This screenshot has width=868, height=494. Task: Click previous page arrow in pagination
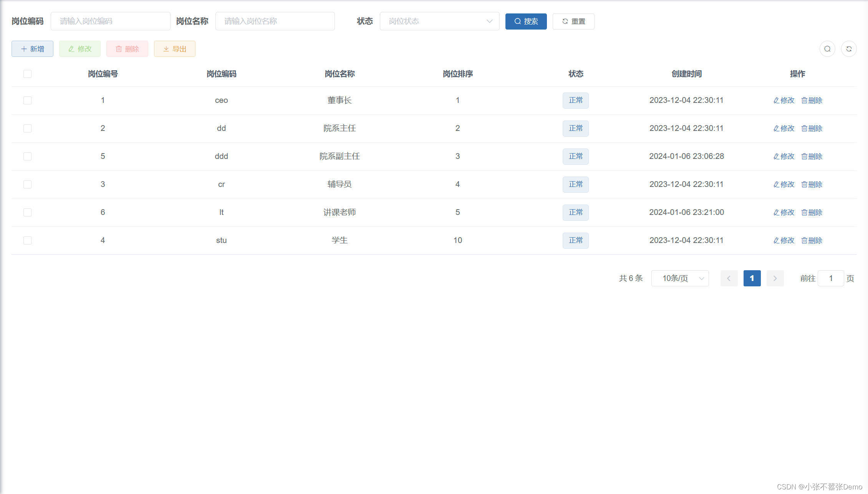coord(729,278)
